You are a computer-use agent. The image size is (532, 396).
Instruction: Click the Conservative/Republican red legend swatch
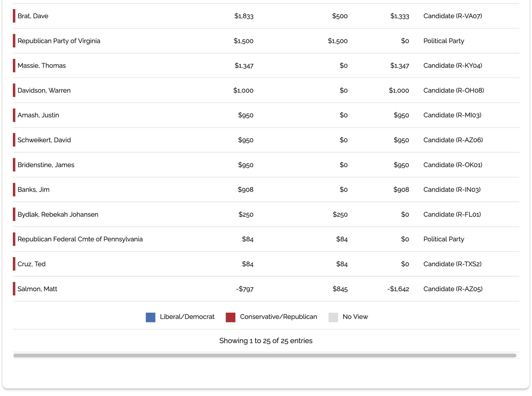(231, 317)
